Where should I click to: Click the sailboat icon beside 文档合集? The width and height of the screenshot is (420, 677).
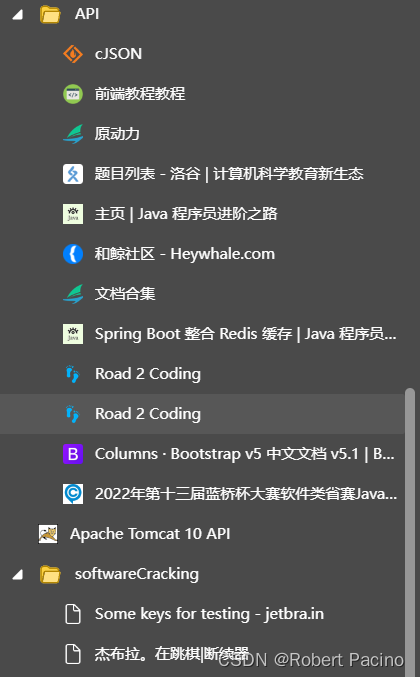[x=73, y=294]
